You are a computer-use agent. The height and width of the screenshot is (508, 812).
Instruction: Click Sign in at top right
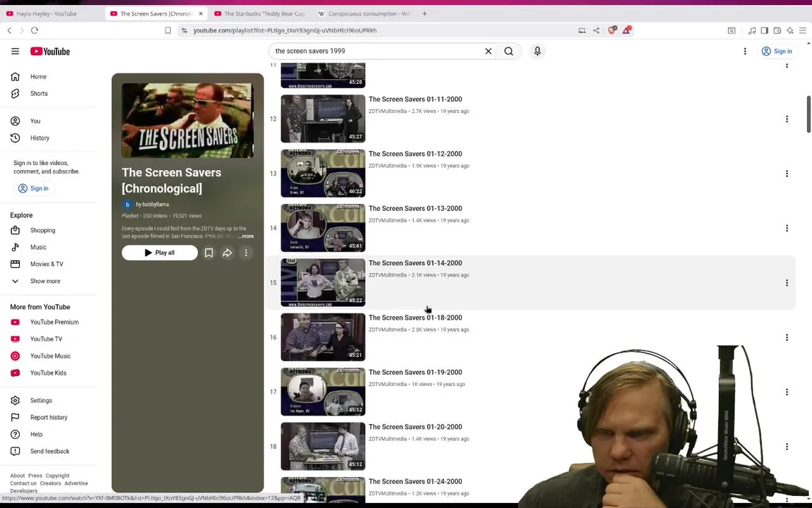click(777, 52)
